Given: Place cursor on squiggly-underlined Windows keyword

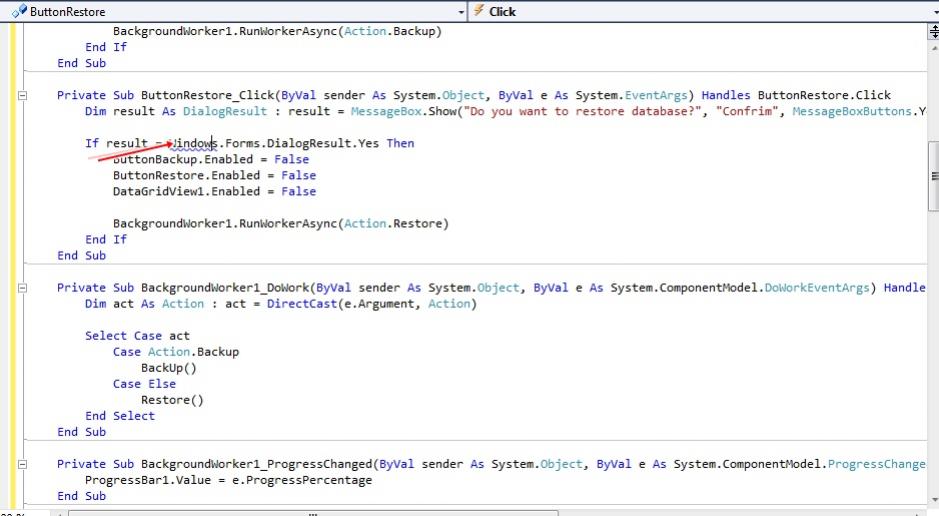Looking at the screenshot, I should coord(195,143).
